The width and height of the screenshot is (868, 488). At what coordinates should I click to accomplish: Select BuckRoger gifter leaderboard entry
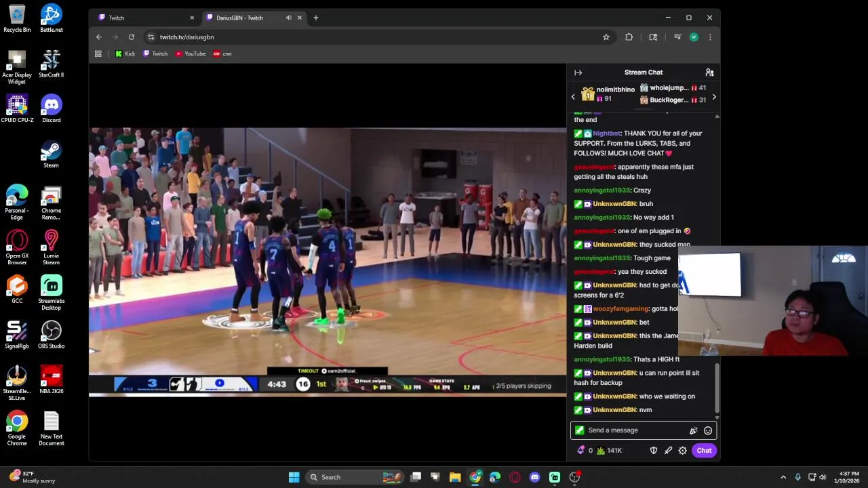pyautogui.click(x=672, y=100)
